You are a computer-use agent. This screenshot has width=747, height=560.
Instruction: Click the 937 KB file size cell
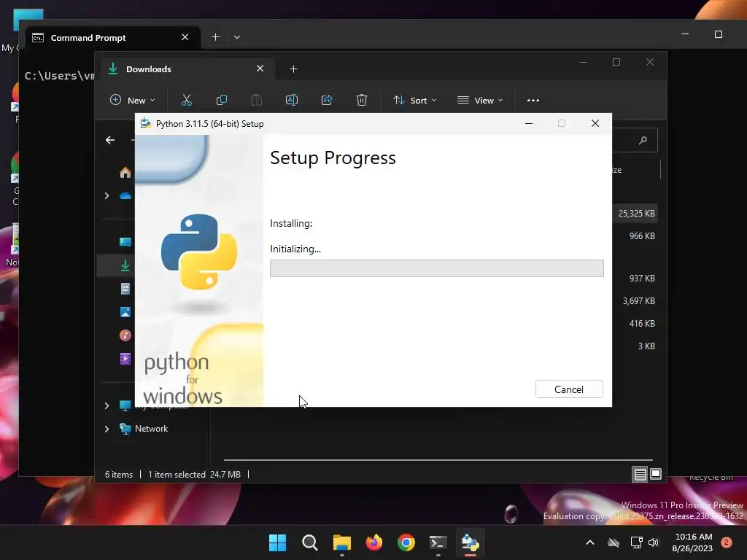click(642, 278)
